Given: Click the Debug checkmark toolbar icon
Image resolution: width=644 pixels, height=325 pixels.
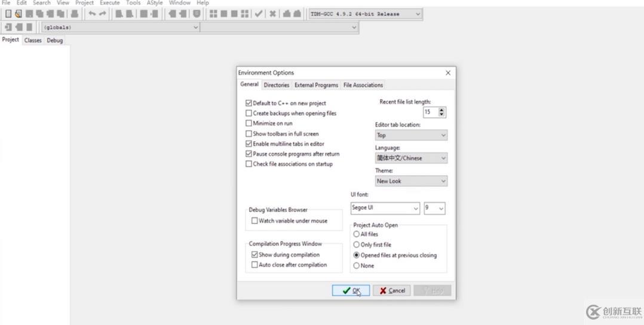Looking at the screenshot, I should 259,14.
